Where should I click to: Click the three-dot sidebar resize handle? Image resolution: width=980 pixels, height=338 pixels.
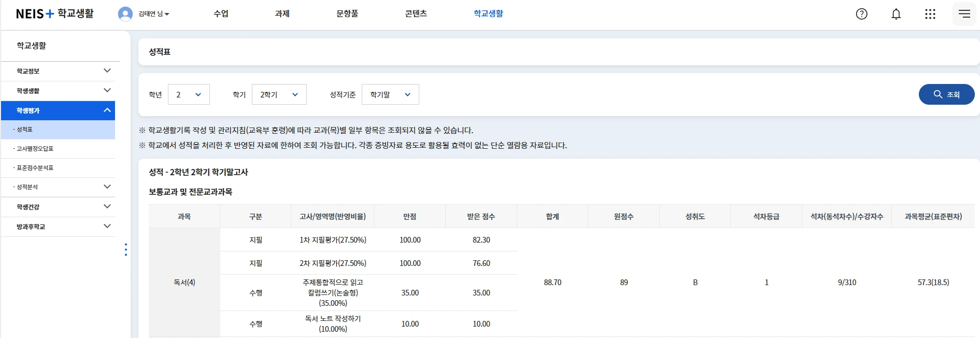(126, 250)
